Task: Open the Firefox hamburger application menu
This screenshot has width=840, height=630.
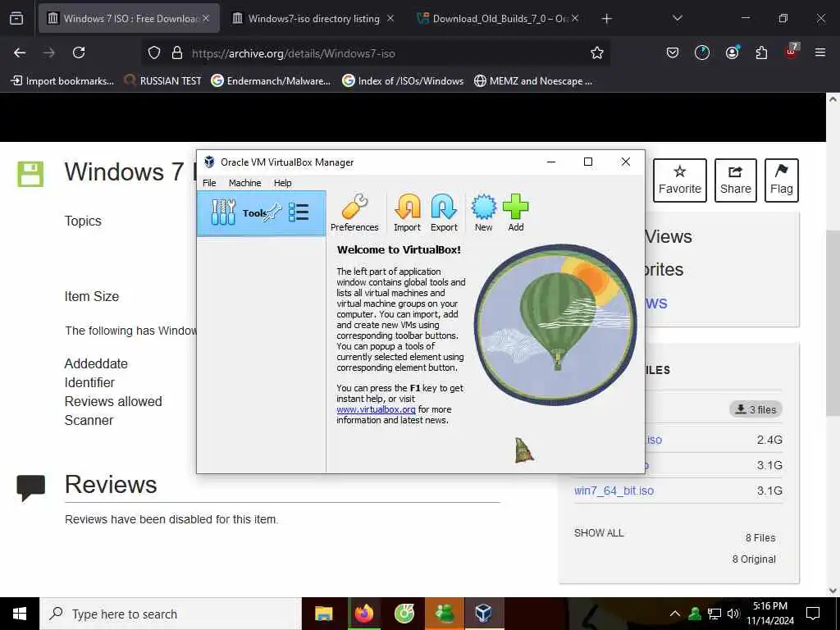Action: coord(820,52)
